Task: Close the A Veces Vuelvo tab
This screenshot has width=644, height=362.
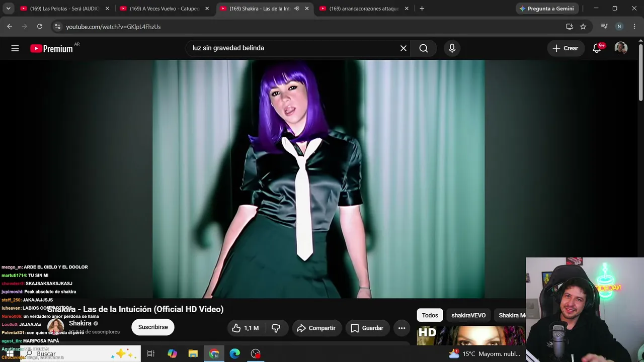Action: coord(207,9)
